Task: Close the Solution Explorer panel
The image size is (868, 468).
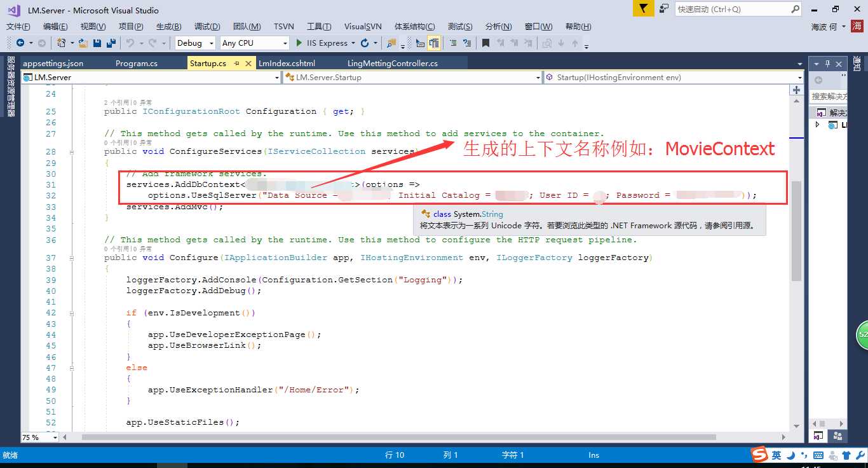Action: (839, 64)
